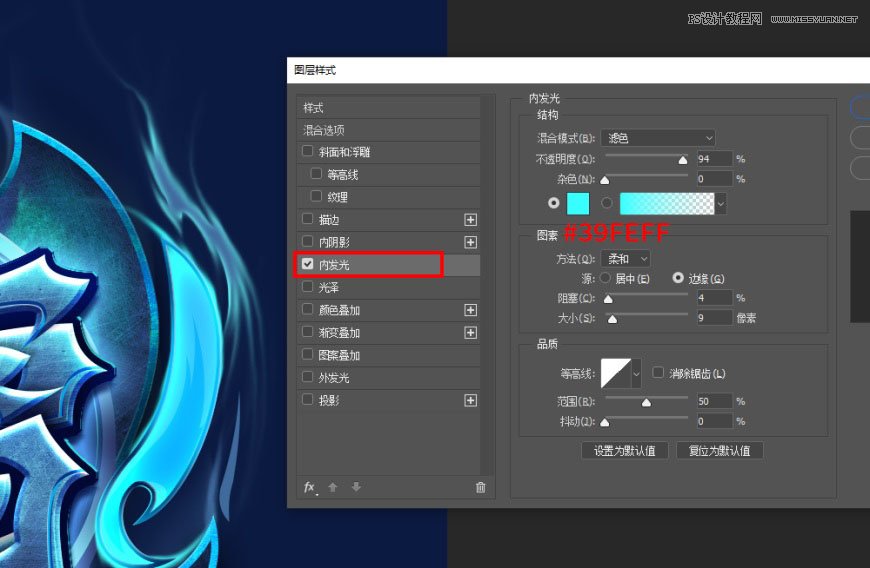This screenshot has height=568, width=870.
Task: Add another 描边 effect with plus icon
Action: [x=471, y=220]
